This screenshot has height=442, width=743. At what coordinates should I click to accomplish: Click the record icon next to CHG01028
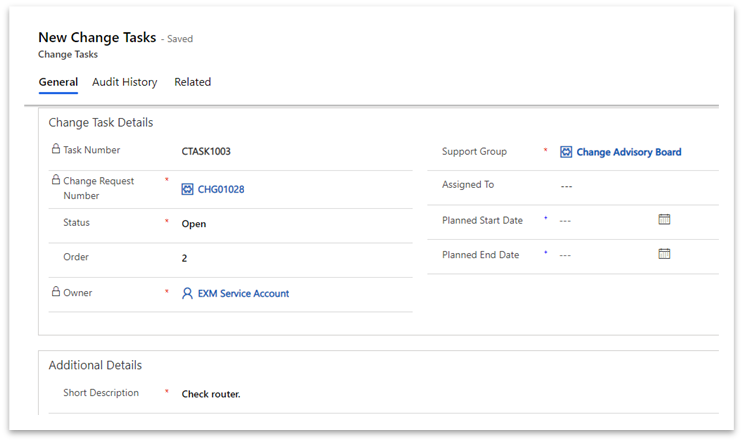point(187,189)
